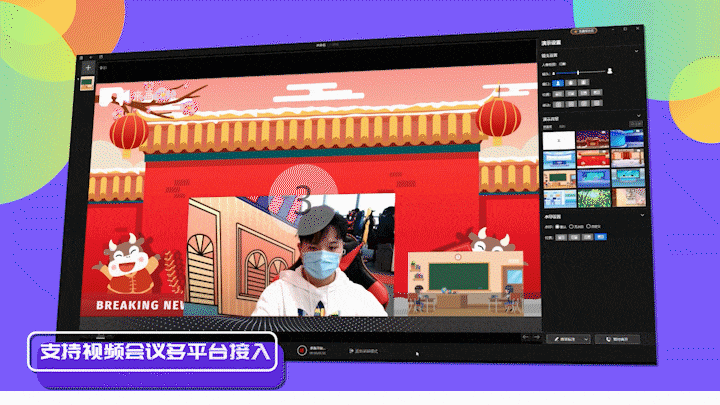
Task: Go to the previous slide with left arrow
Action: (x=525, y=337)
